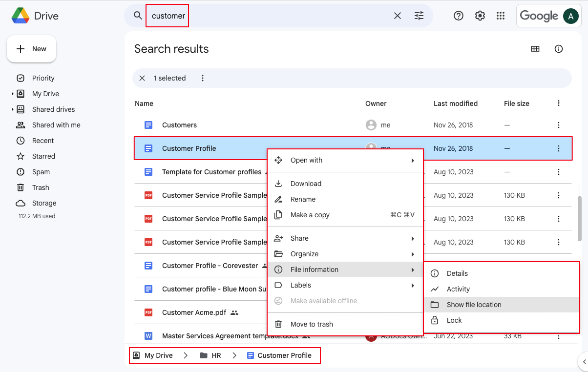The image size is (588, 372).
Task: Switch to grid layout view
Action: coord(535,49)
